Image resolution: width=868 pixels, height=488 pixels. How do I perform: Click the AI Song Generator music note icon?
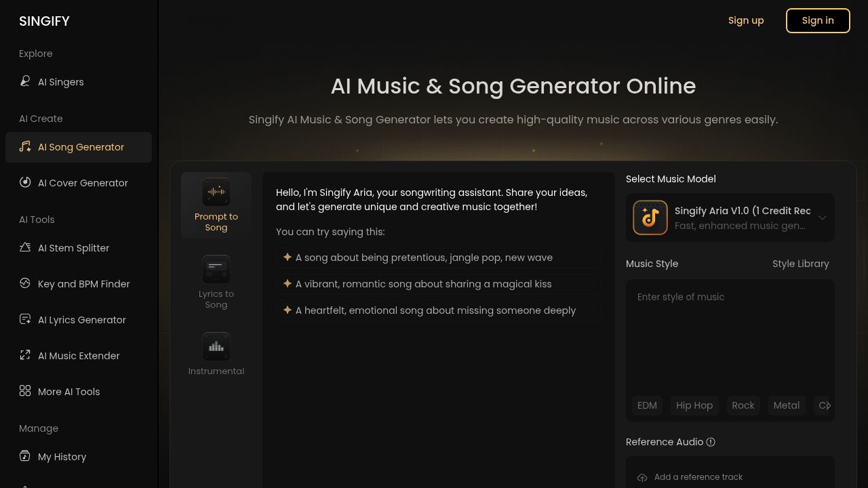point(25,146)
